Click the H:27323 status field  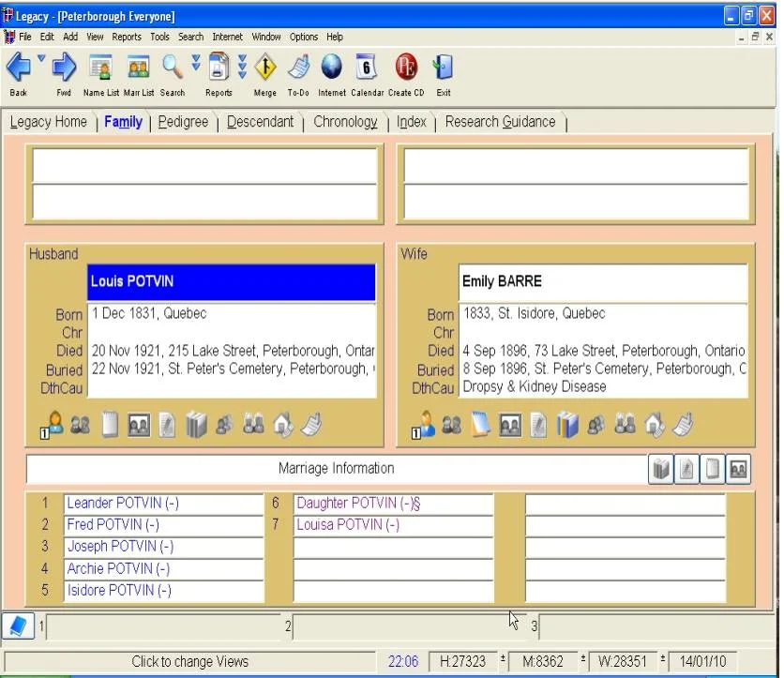[462, 661]
